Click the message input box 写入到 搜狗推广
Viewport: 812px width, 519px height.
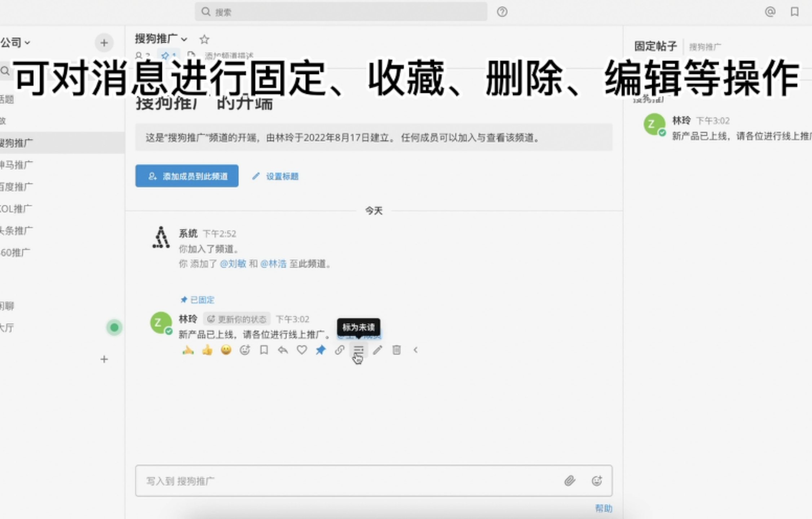click(374, 481)
